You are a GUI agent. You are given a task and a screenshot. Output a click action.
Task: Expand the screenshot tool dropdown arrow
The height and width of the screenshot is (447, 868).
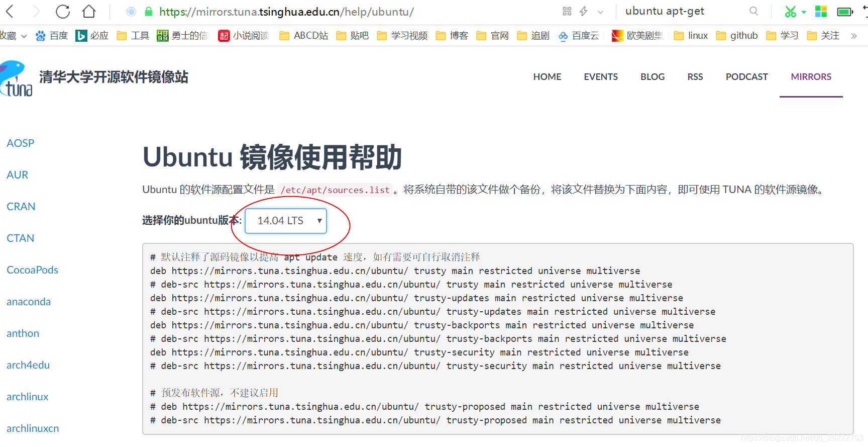pyautogui.click(x=804, y=12)
